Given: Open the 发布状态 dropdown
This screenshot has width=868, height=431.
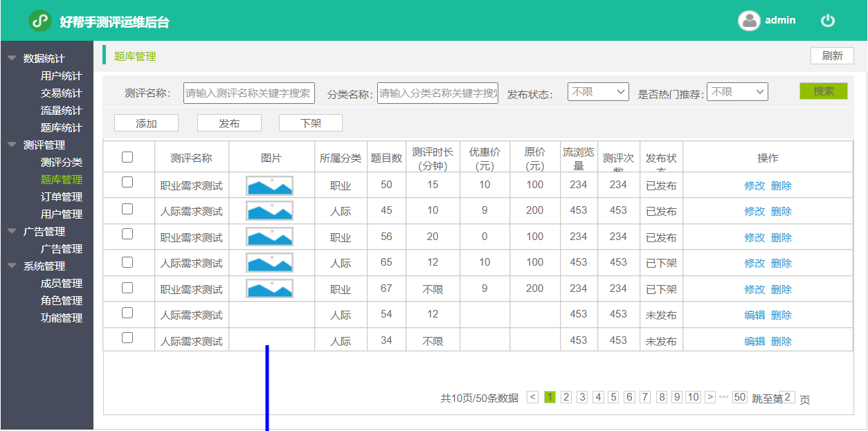Looking at the screenshot, I should [598, 91].
